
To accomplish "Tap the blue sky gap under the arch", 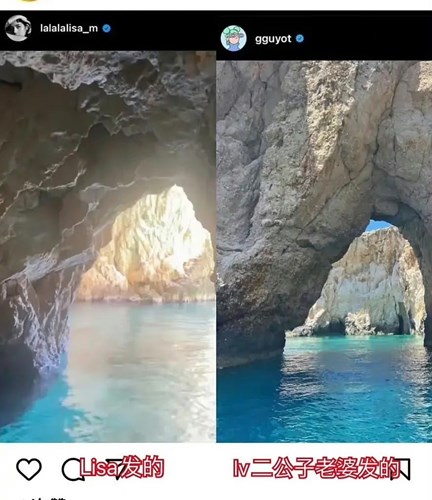I will 378,226.
